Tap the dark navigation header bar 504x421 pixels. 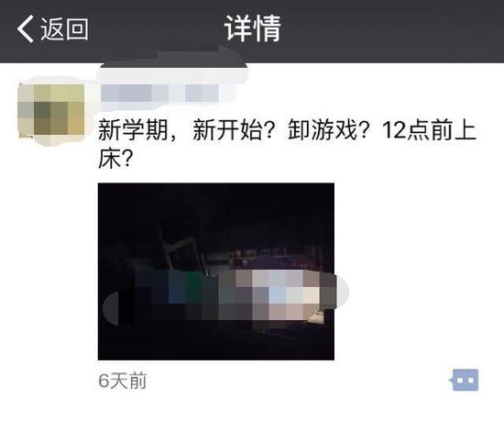coord(252,31)
